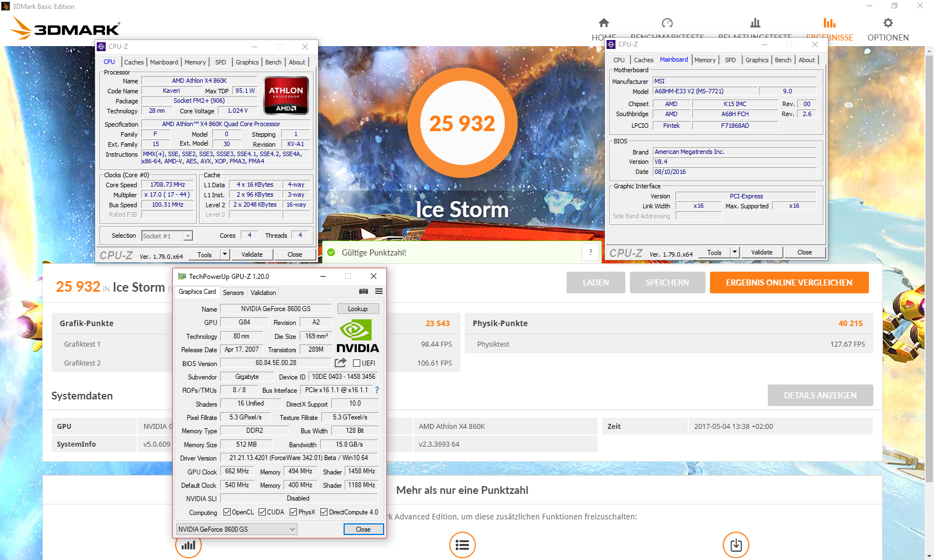Click the Bus Interface question mark in GPU-Z
This screenshot has height=560, width=934.
coord(376,390)
